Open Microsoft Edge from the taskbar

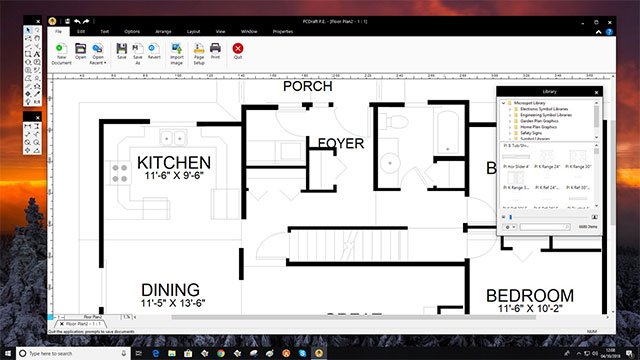[x=156, y=353]
